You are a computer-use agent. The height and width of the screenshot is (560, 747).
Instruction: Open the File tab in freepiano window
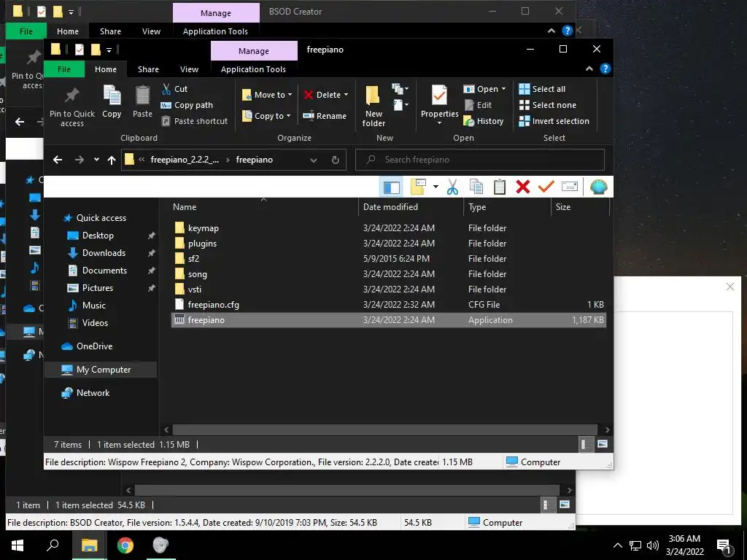coord(64,69)
